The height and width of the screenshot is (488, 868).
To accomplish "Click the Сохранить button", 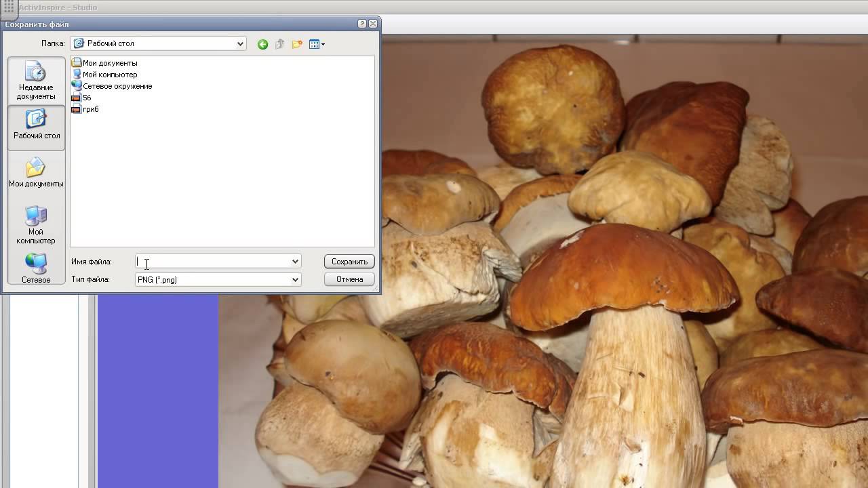I will point(349,262).
